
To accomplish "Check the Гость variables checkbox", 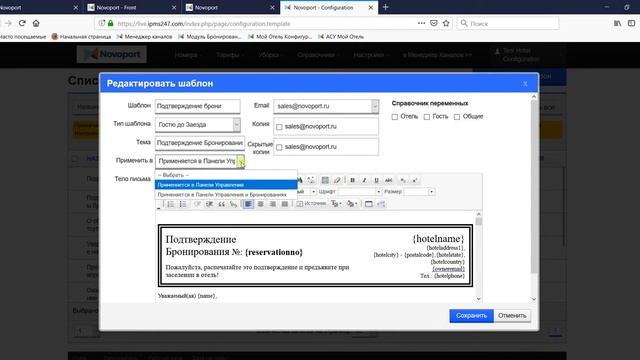I will (x=427, y=117).
